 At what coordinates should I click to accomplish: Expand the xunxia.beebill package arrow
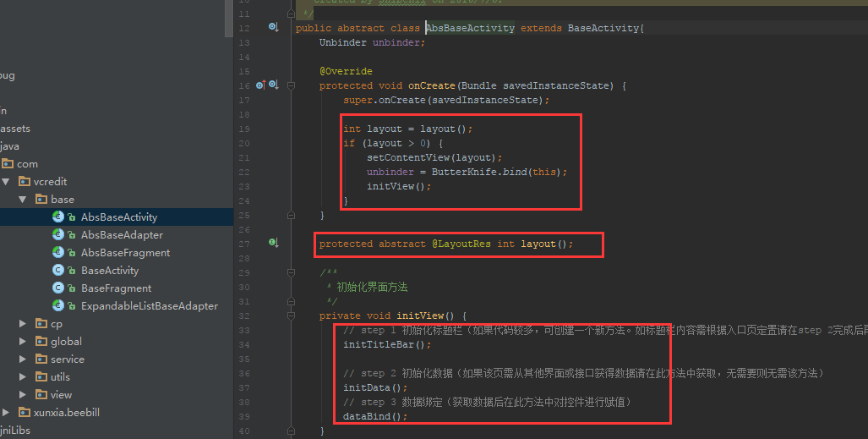coord(6,413)
